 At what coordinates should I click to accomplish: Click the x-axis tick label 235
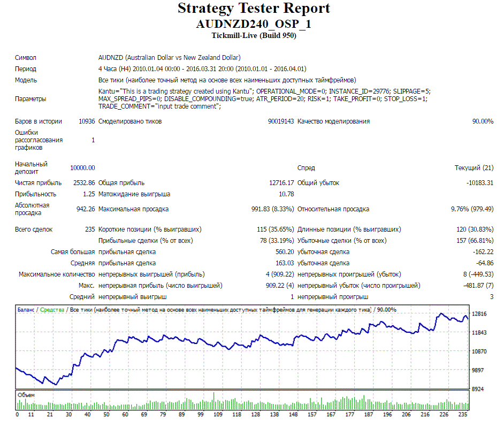pos(463,414)
